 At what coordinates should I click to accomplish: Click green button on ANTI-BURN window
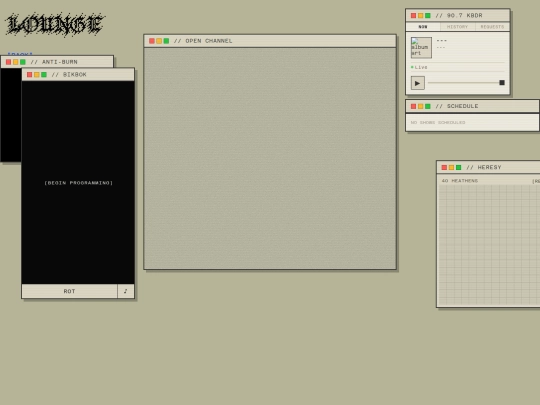(x=23, y=62)
